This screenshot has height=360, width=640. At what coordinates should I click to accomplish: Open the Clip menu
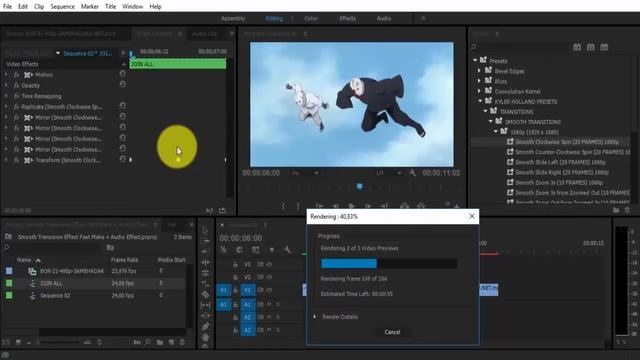coord(39,7)
